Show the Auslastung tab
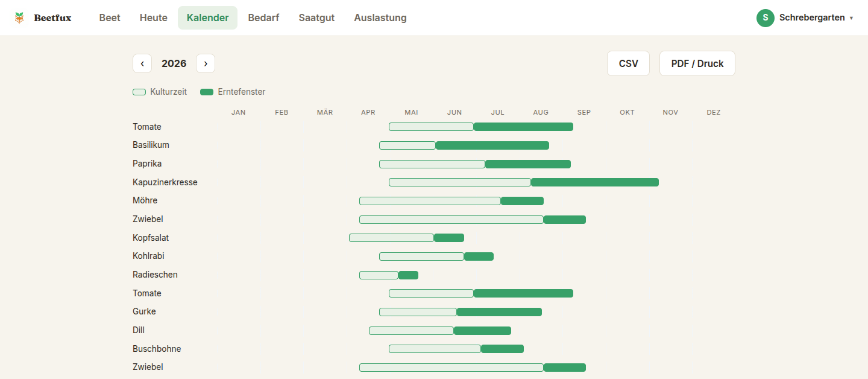The image size is (868, 379). click(x=380, y=18)
